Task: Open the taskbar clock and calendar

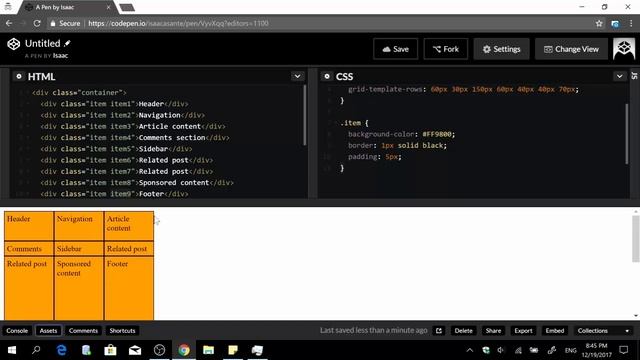Action: tap(596, 350)
